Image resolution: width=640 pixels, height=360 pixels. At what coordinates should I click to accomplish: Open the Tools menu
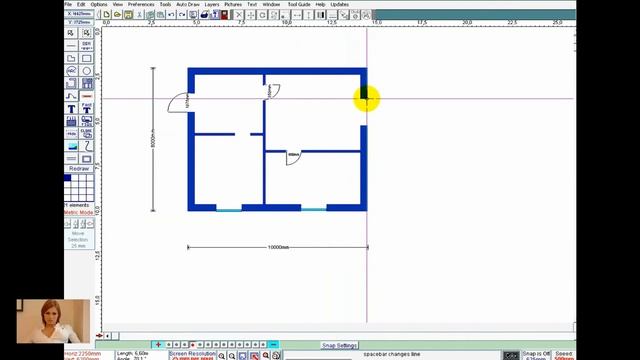coord(165,4)
